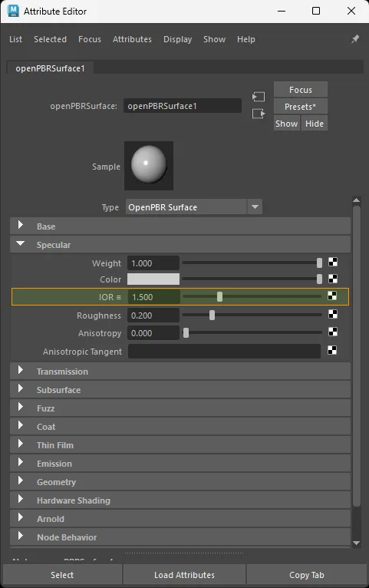The width and height of the screenshot is (369, 588).
Task: Click the Specular Color swatch
Action: tap(153, 279)
